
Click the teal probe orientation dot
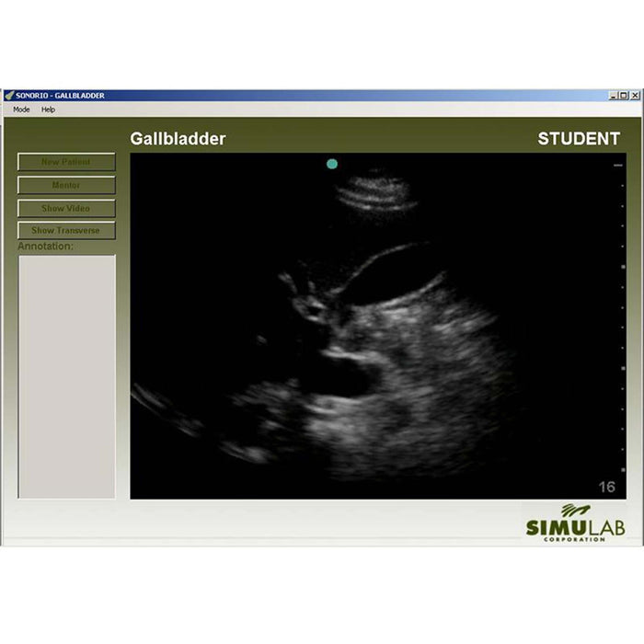[x=332, y=164]
